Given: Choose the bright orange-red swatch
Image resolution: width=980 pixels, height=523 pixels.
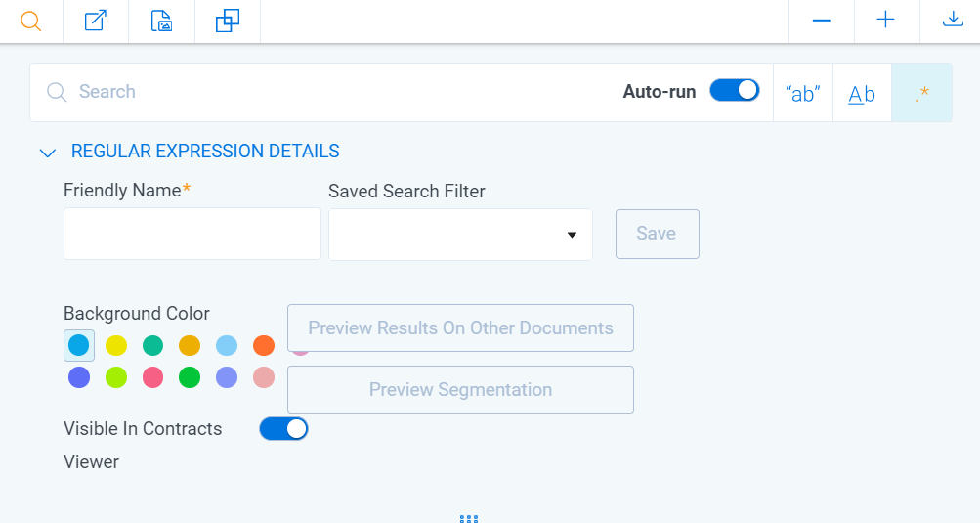Looking at the screenshot, I should tap(264, 345).
